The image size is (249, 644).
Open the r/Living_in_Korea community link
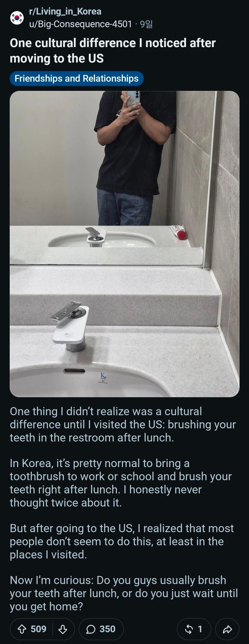(x=65, y=11)
